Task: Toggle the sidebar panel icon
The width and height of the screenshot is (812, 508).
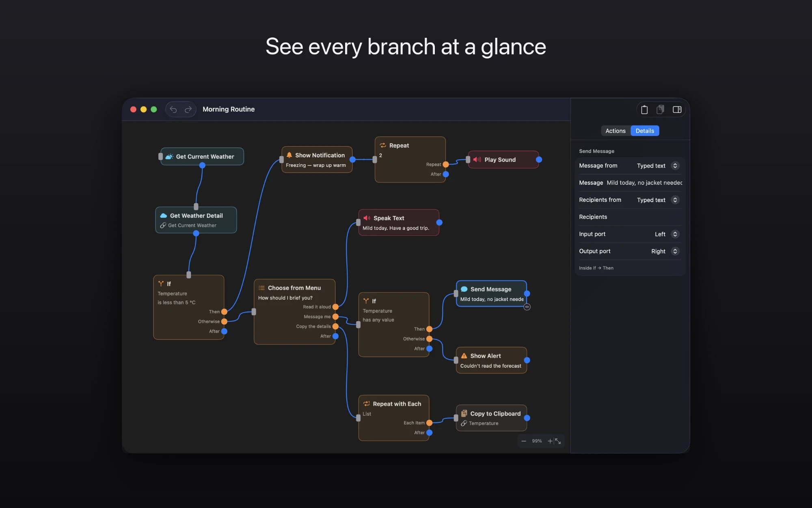Action: pos(677,109)
